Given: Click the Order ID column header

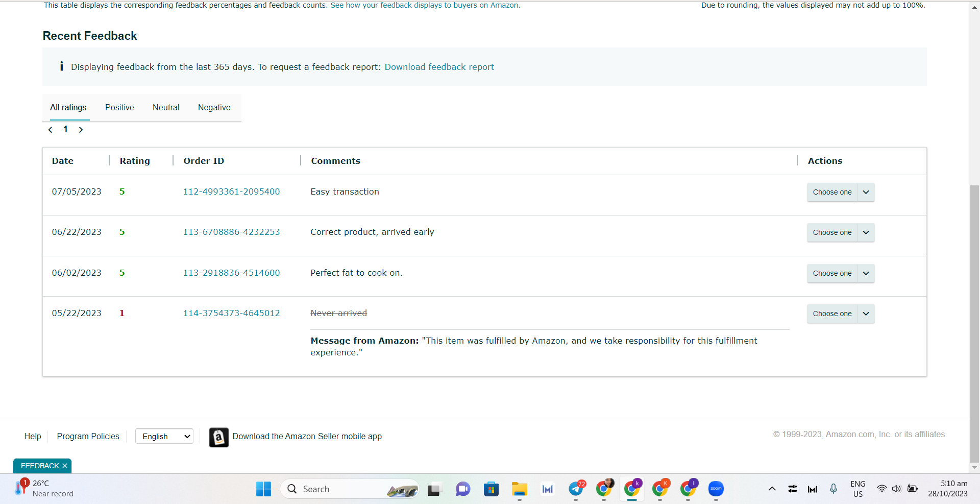Looking at the screenshot, I should pos(204,161).
